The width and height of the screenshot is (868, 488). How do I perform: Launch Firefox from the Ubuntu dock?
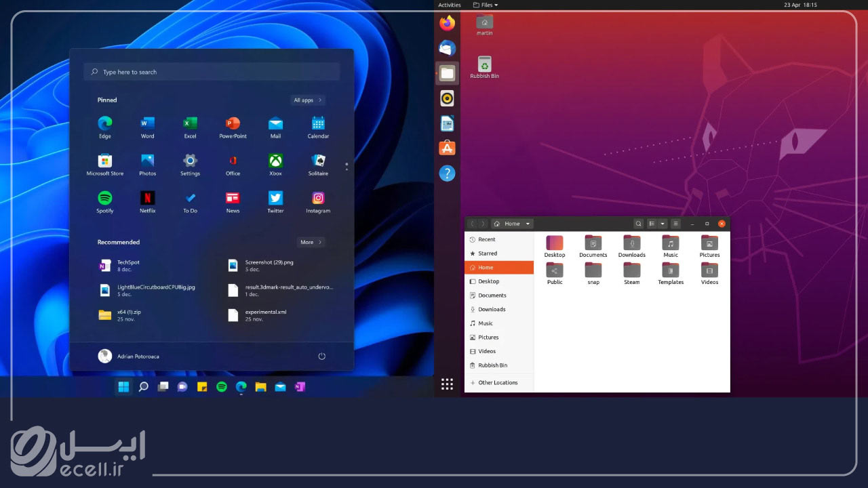click(447, 24)
